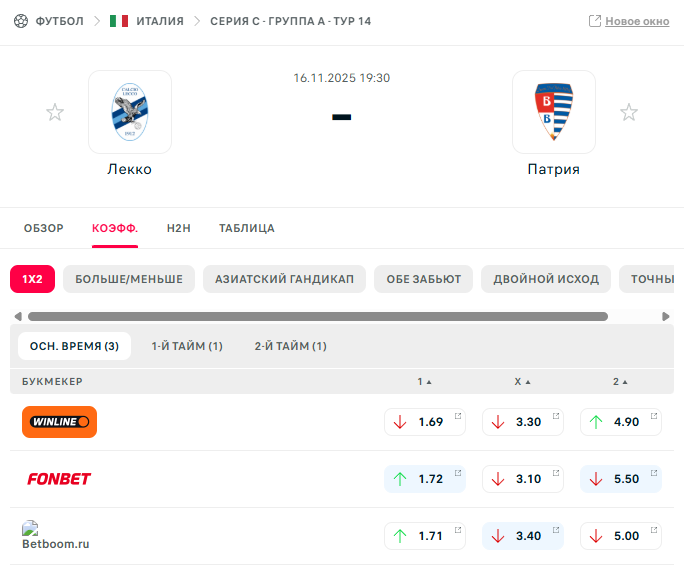
Task: Switch to the H2H tab
Action: (178, 228)
